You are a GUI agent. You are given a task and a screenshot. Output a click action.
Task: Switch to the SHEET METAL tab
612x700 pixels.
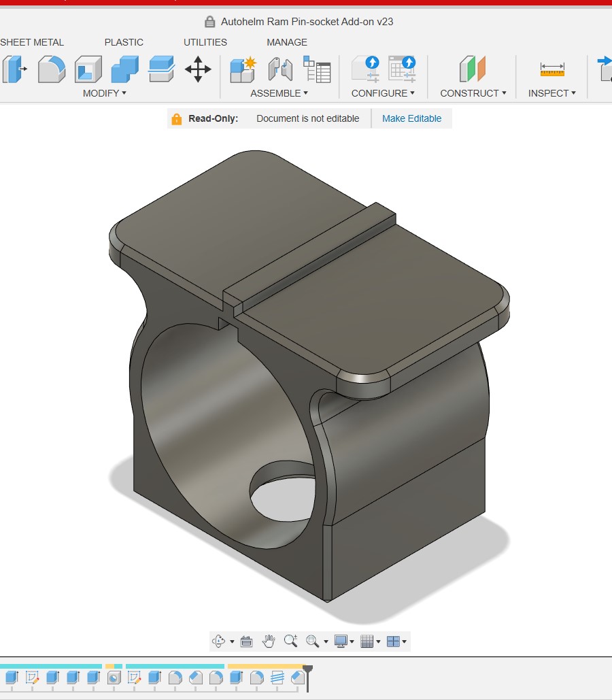[x=32, y=42]
